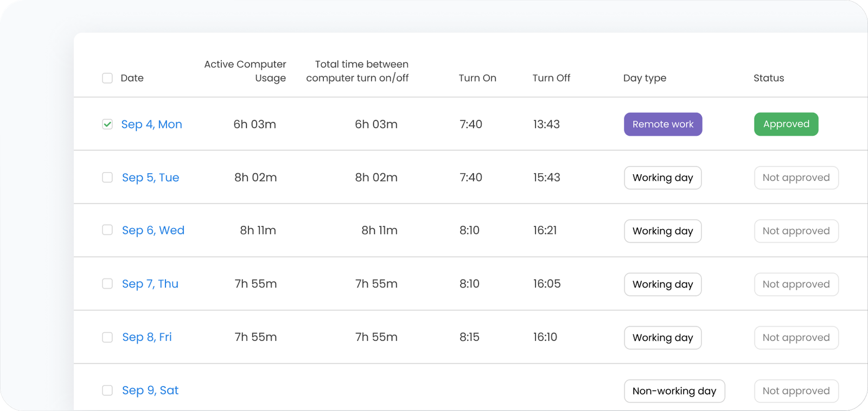Click the green Approved status button
868x411 pixels.
click(x=786, y=124)
